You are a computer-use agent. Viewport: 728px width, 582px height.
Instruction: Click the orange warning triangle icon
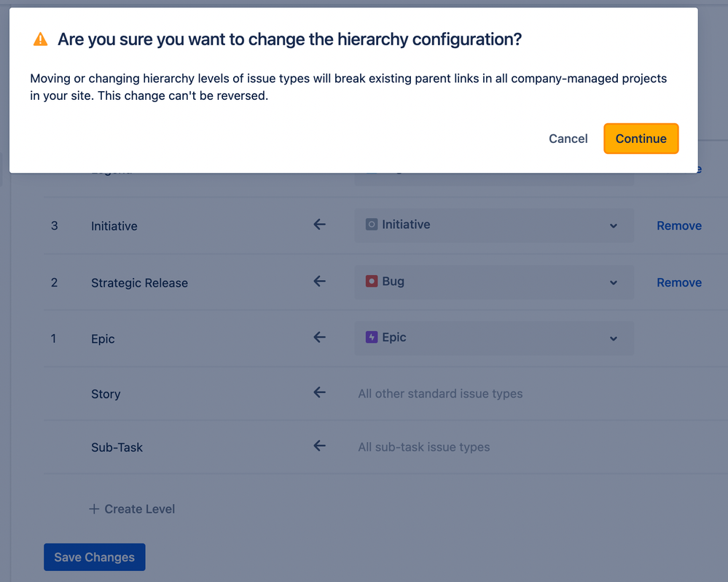pyautogui.click(x=40, y=39)
